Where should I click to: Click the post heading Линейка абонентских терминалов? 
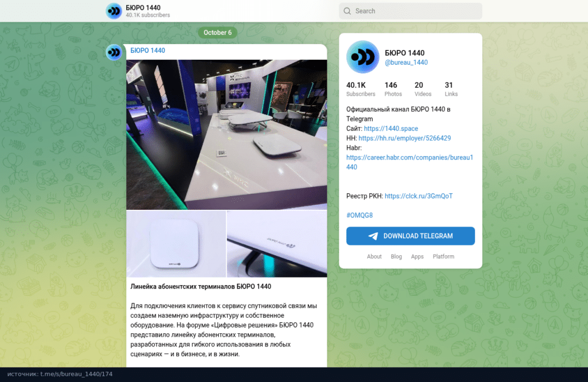coord(200,287)
